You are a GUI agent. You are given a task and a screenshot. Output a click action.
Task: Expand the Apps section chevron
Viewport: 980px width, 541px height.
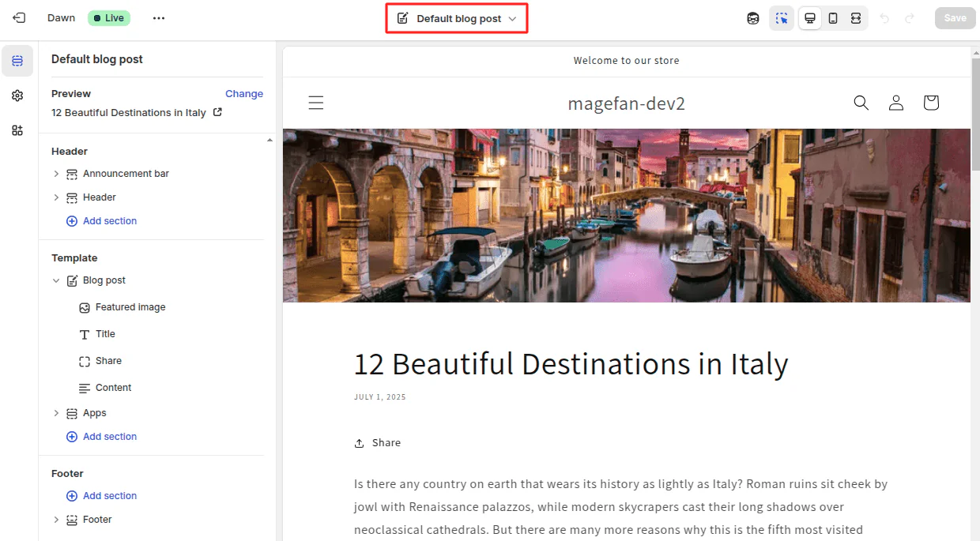coord(56,413)
